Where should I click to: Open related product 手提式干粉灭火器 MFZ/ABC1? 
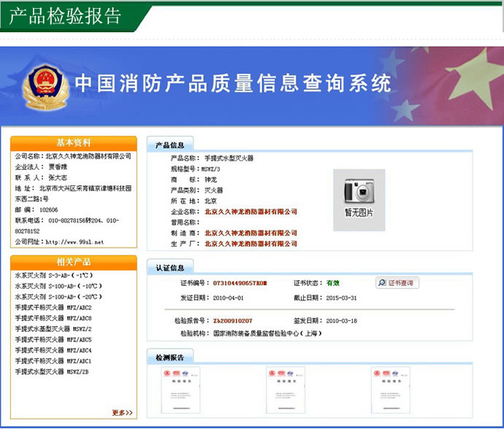(x=53, y=361)
